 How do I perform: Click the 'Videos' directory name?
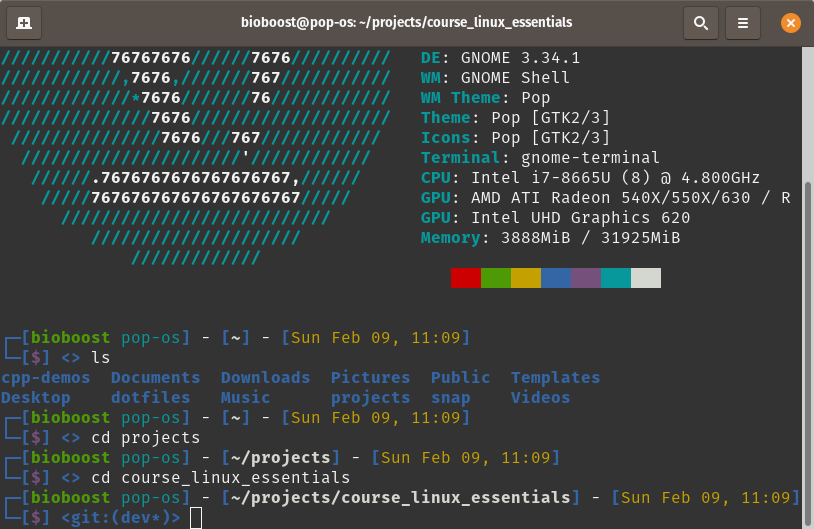tap(540, 398)
